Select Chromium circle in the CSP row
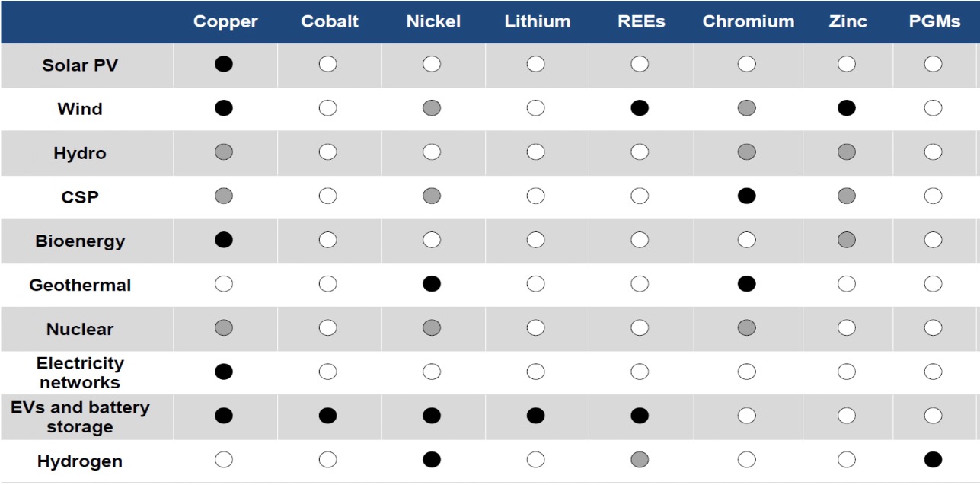 pyautogui.click(x=746, y=196)
